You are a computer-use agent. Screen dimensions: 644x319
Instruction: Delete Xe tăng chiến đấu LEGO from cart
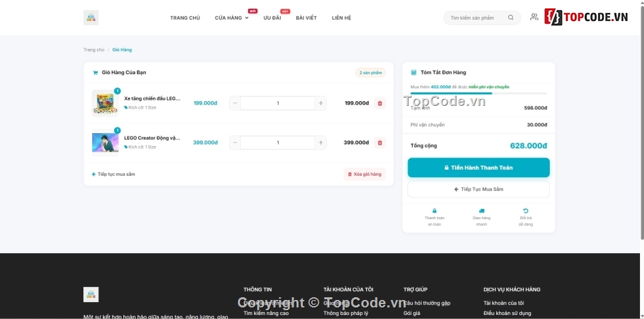point(380,103)
